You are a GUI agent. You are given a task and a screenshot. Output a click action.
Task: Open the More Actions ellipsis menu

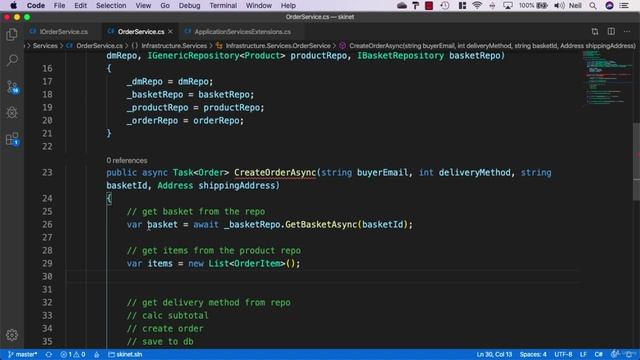click(x=627, y=31)
